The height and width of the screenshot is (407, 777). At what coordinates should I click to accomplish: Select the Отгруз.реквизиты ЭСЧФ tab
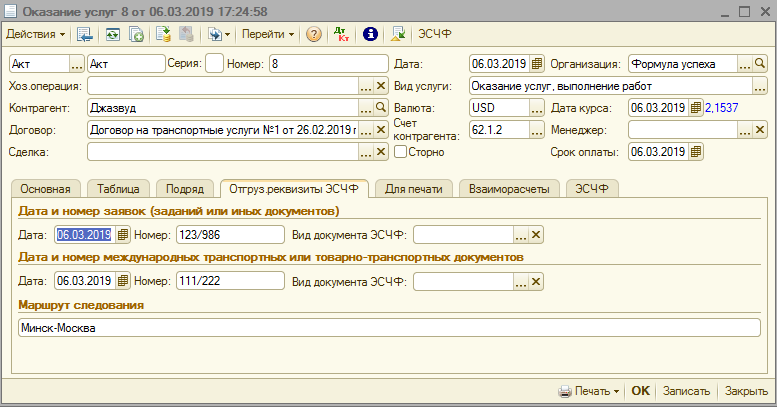coord(294,189)
